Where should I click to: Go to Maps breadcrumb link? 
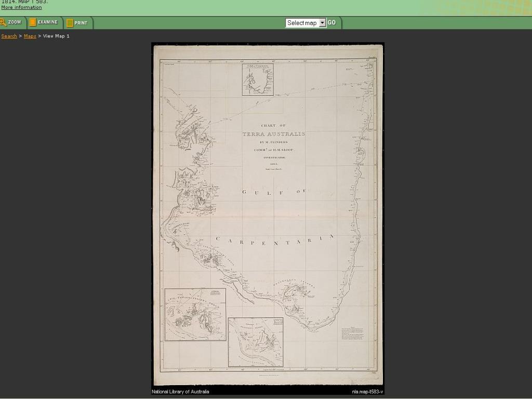(x=30, y=36)
